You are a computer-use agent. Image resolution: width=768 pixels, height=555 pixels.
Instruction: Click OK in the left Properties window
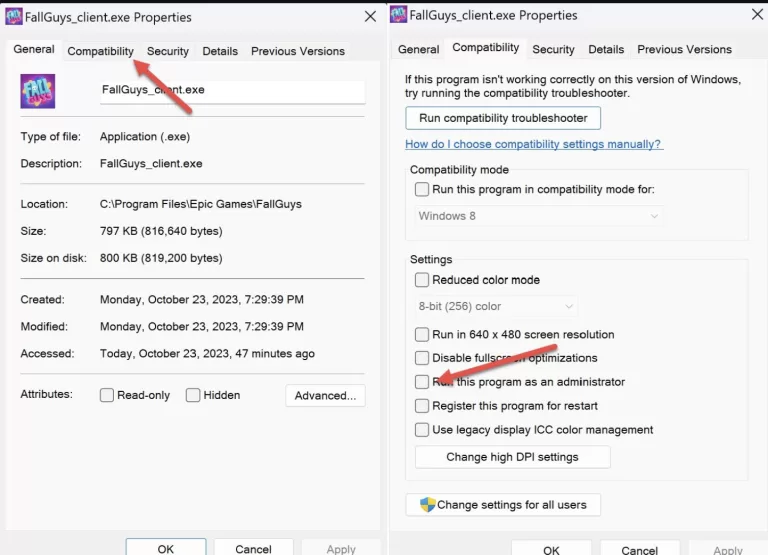click(x=166, y=548)
